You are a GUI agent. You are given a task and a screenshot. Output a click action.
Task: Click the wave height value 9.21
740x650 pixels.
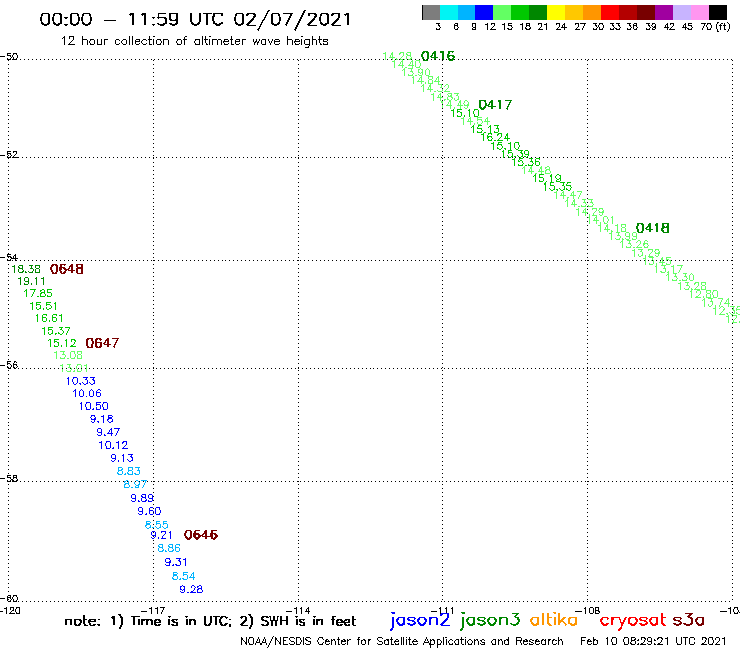click(161, 535)
